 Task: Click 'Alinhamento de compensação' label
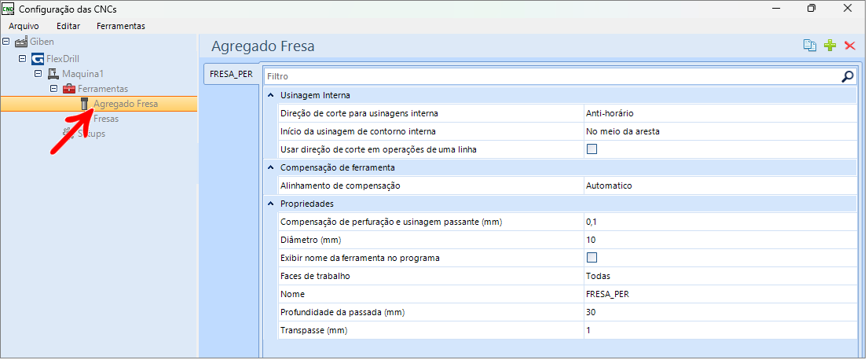340,186
